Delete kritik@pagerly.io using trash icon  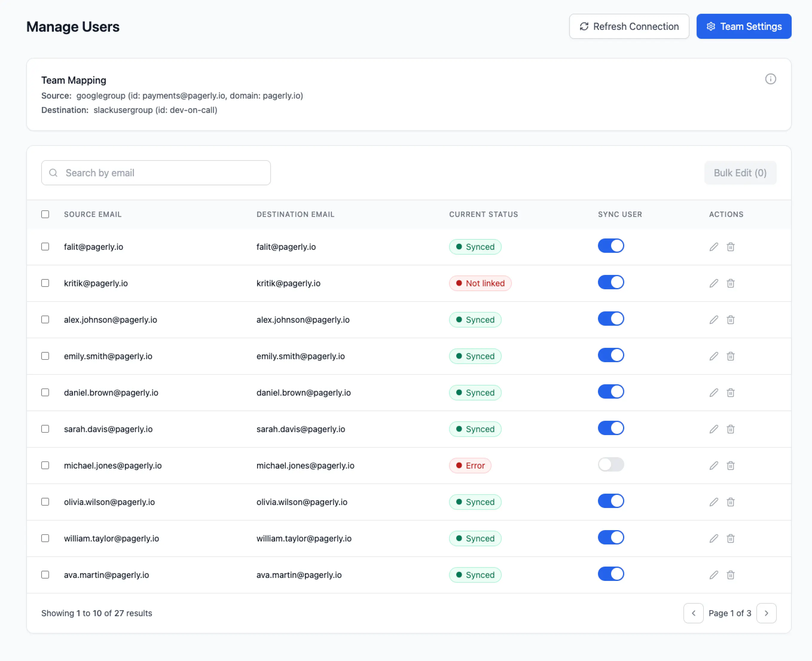click(730, 283)
